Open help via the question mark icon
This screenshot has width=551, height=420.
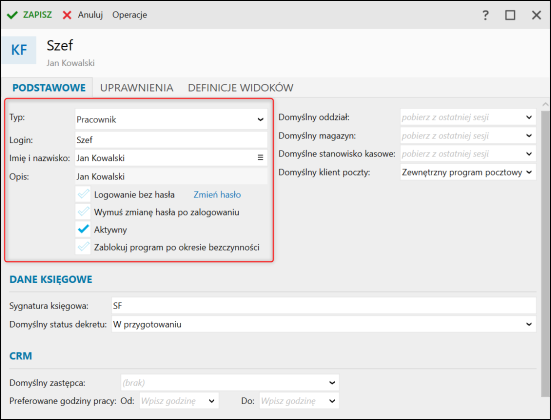click(x=485, y=15)
